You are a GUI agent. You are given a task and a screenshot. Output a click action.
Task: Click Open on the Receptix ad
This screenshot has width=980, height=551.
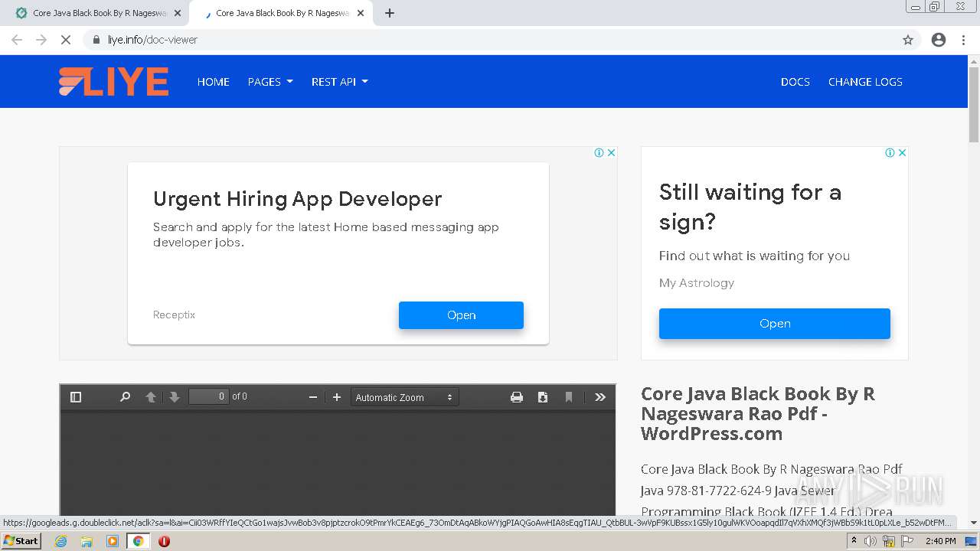click(461, 315)
